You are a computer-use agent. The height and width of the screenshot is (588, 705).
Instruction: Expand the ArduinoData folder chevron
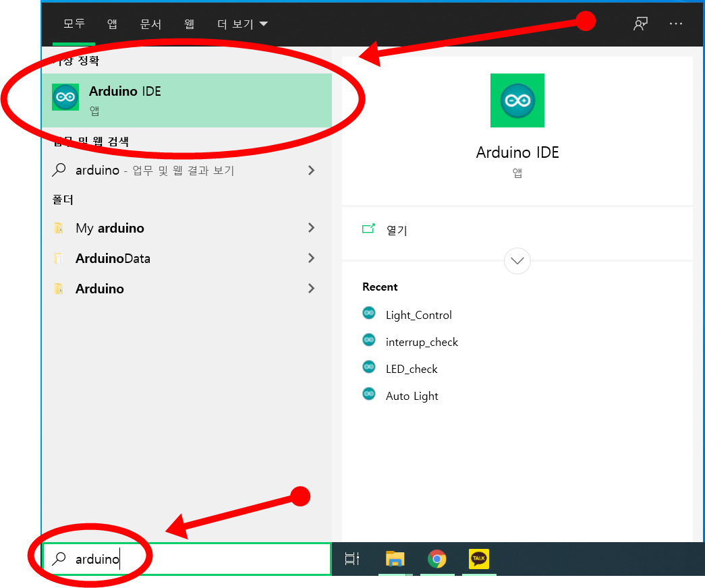[311, 258]
